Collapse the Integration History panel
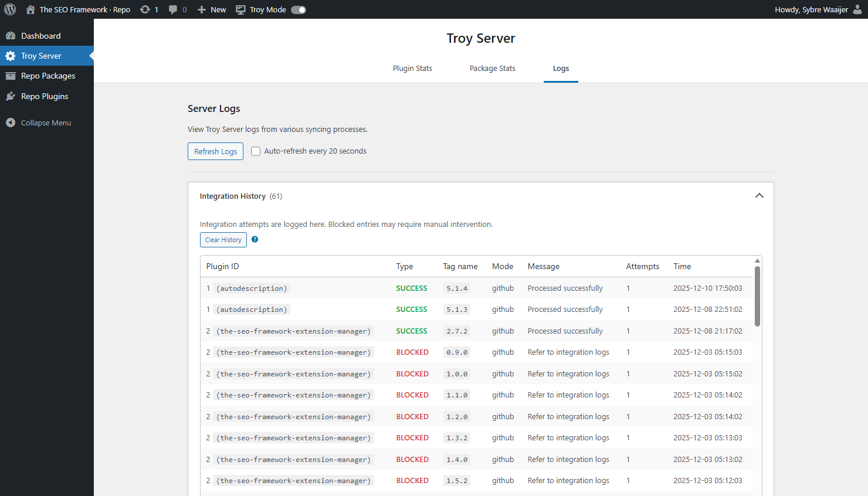The height and width of the screenshot is (496, 868). (759, 195)
